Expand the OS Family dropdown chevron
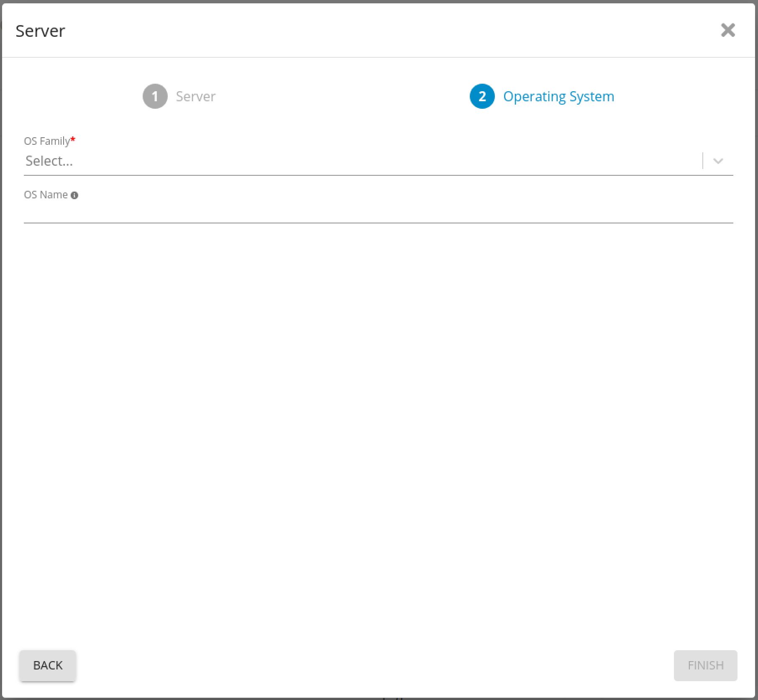758x700 pixels. (718, 161)
